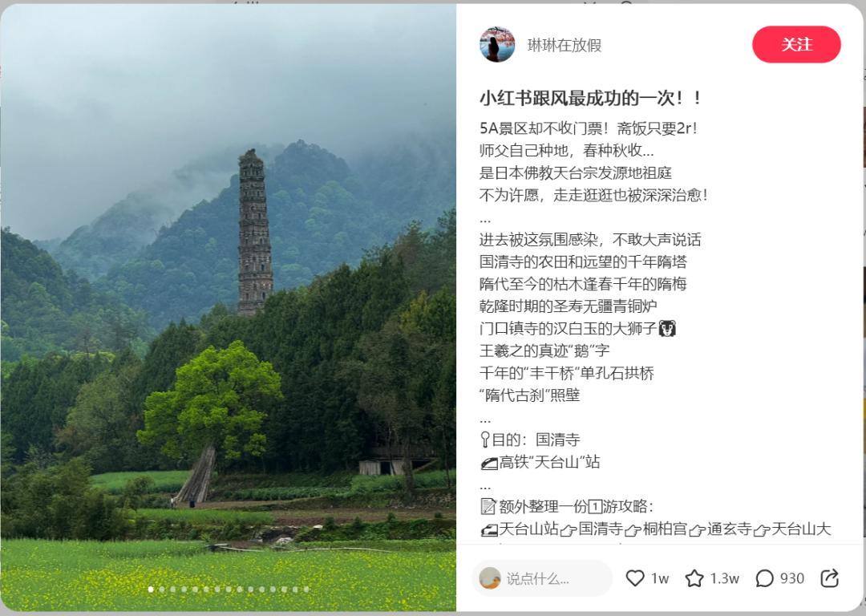Click the share arrow icon
Image resolution: width=866 pixels, height=616 pixels.
830,578
